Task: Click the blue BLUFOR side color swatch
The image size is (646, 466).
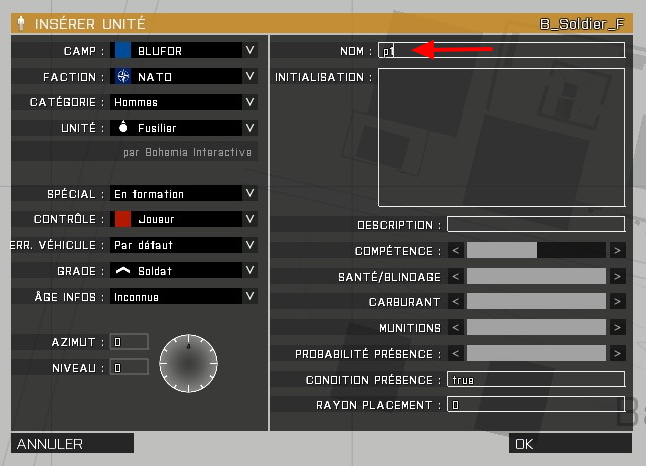Action: tap(123, 50)
